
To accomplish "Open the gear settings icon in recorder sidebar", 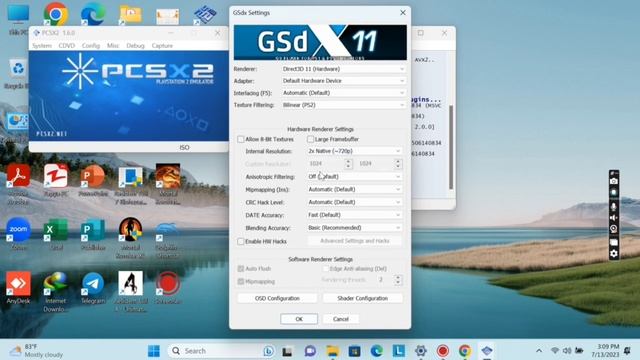I will coord(614,254).
